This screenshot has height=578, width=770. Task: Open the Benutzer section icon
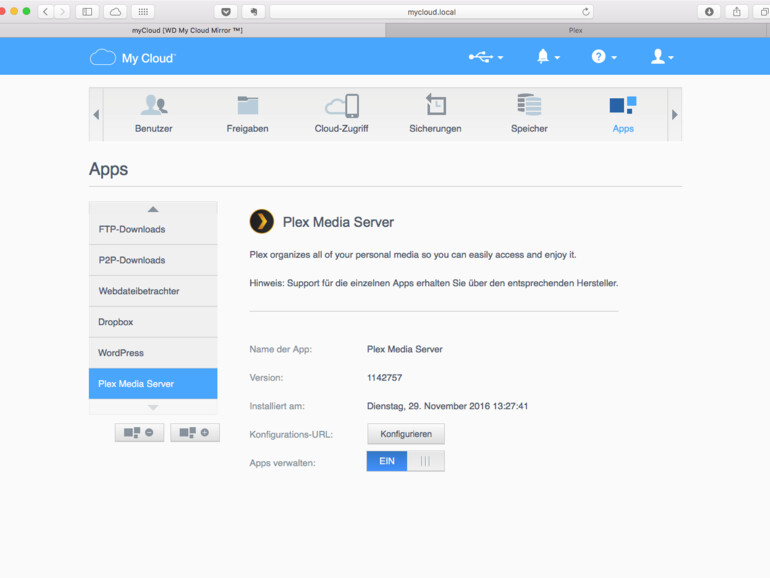click(154, 105)
